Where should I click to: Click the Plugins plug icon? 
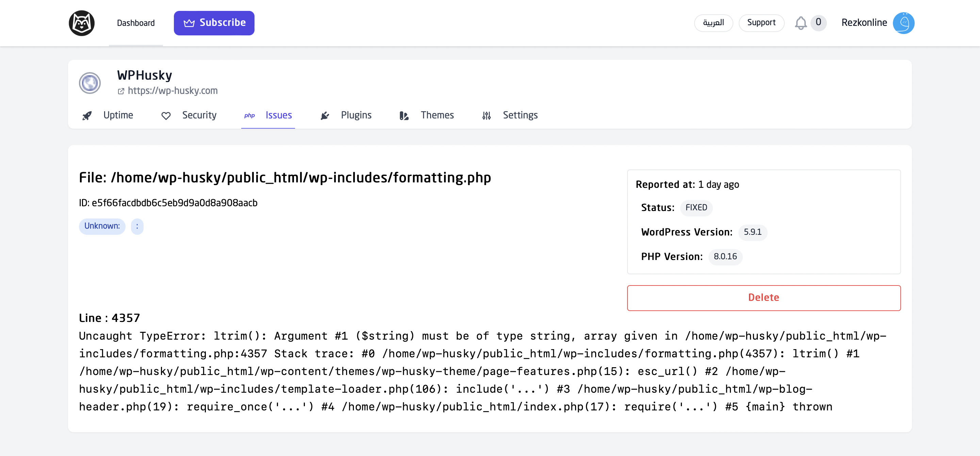pos(325,116)
